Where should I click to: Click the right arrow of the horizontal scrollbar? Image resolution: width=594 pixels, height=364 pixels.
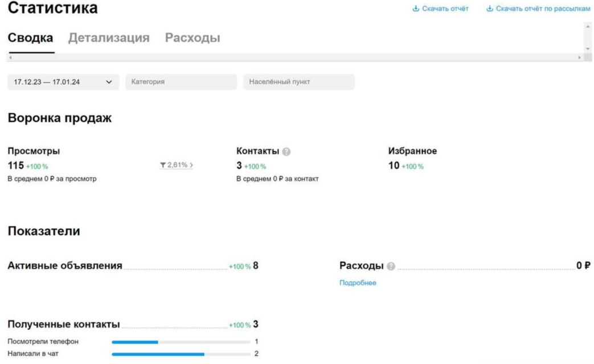click(579, 57)
